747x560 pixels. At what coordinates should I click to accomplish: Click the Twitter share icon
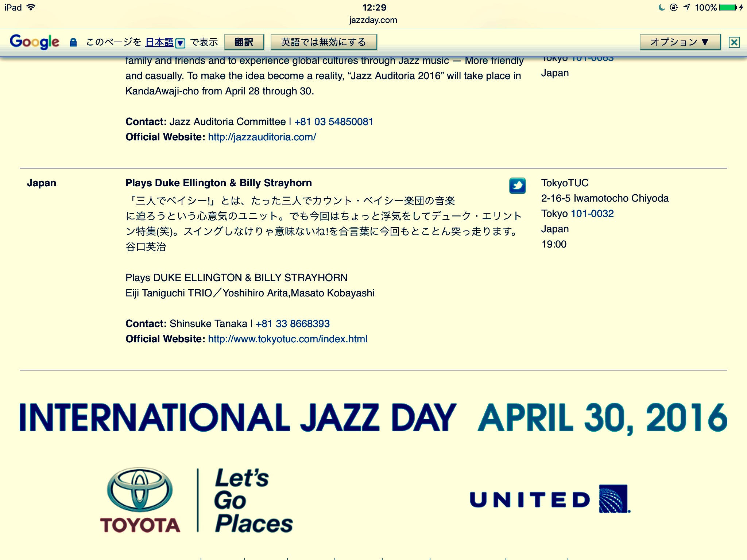517,186
